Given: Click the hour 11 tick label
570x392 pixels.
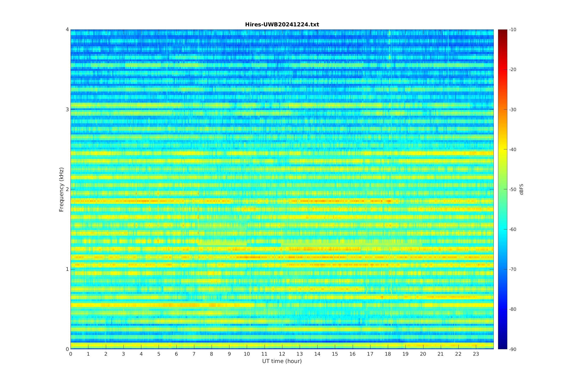Looking at the screenshot, I should pyautogui.click(x=264, y=354).
